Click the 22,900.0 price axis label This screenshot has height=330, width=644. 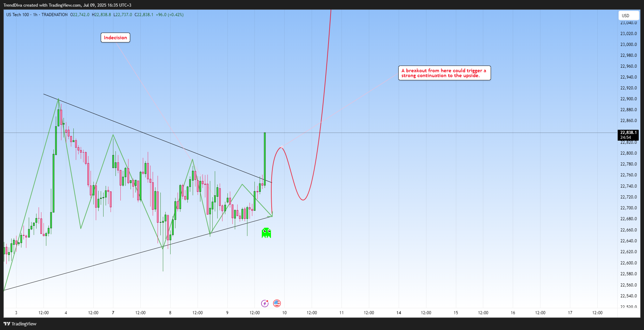click(629, 99)
